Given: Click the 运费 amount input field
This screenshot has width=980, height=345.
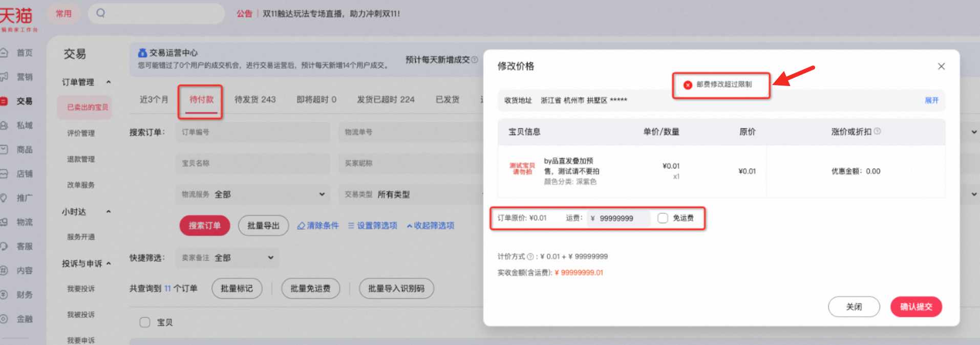Looking at the screenshot, I should pyautogui.click(x=619, y=218).
